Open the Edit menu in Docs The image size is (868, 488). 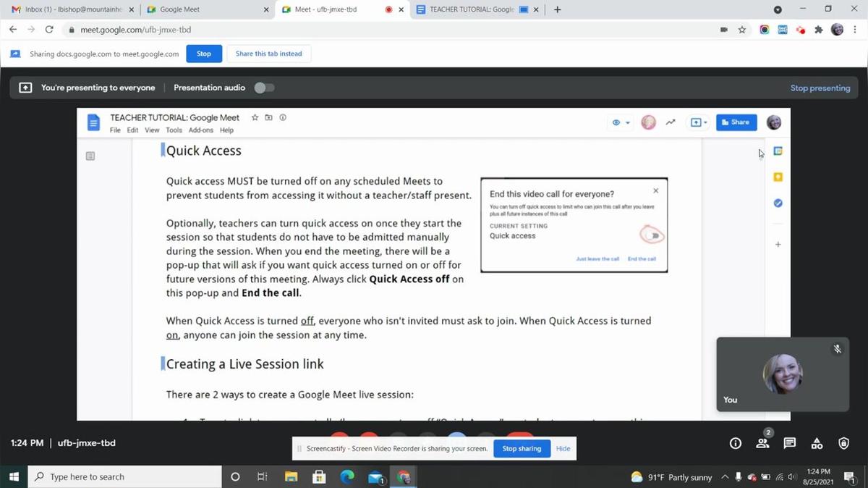tap(132, 130)
